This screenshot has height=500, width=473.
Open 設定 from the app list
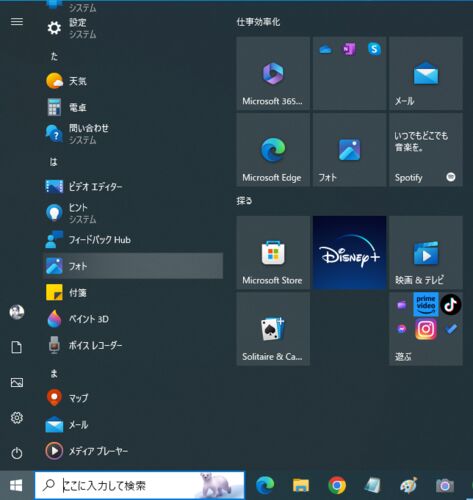point(133,28)
